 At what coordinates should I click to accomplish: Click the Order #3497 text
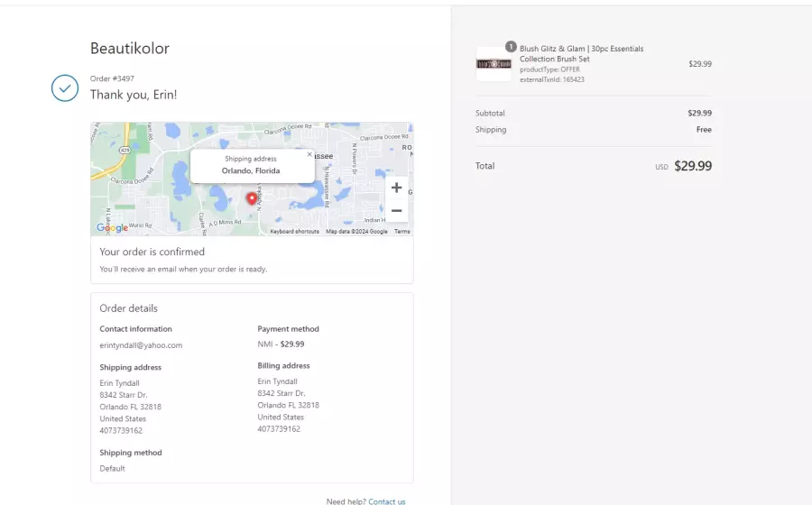112,78
